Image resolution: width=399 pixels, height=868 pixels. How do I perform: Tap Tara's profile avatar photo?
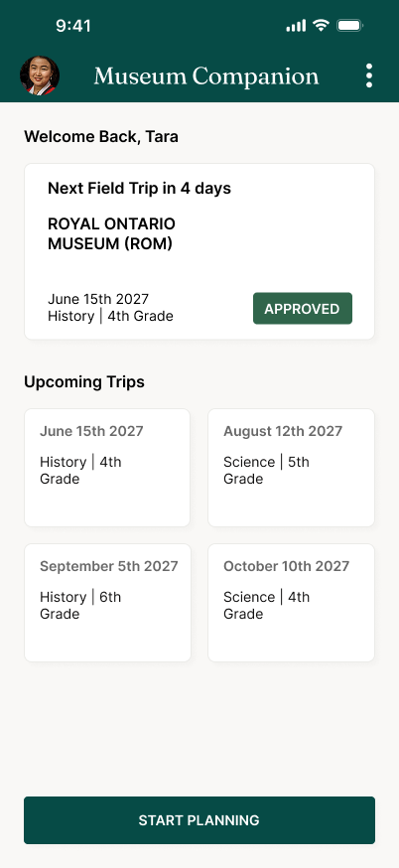click(x=40, y=75)
